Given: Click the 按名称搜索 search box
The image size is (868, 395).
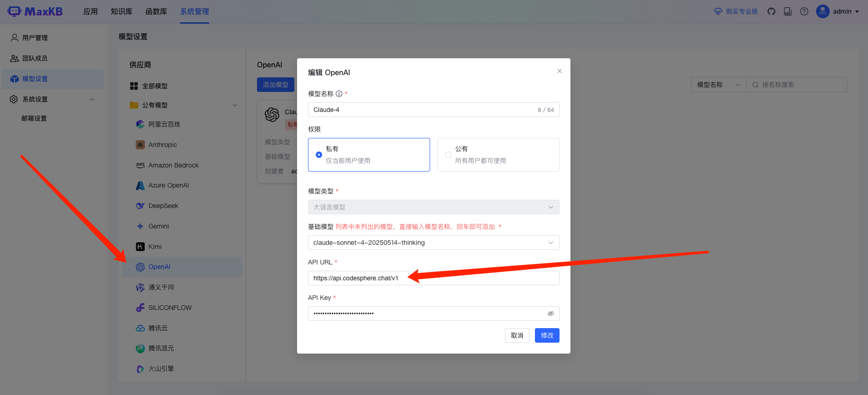Looking at the screenshot, I should coord(797,85).
